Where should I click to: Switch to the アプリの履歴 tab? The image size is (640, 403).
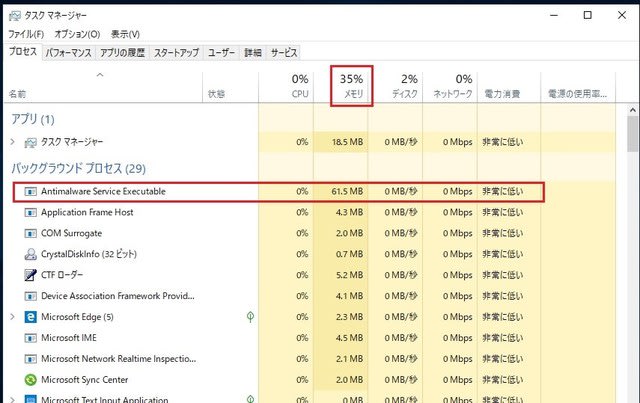122,53
